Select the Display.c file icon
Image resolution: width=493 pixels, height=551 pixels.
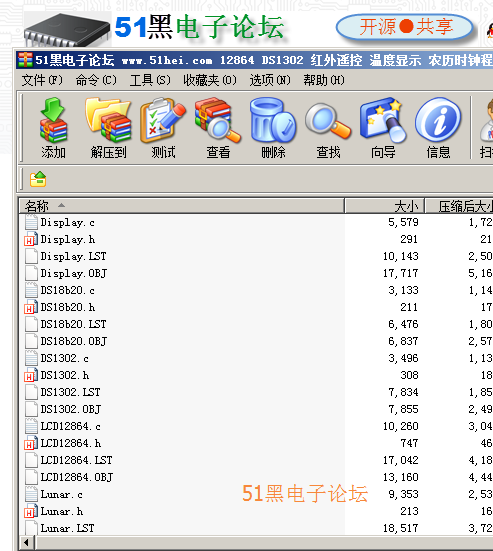pos(31,222)
